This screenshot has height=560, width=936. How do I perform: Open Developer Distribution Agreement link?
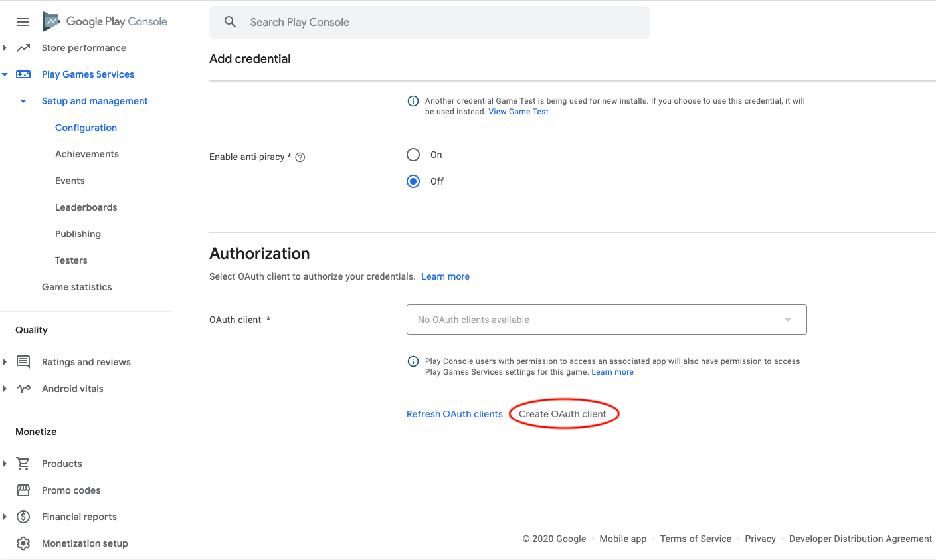tap(860, 539)
